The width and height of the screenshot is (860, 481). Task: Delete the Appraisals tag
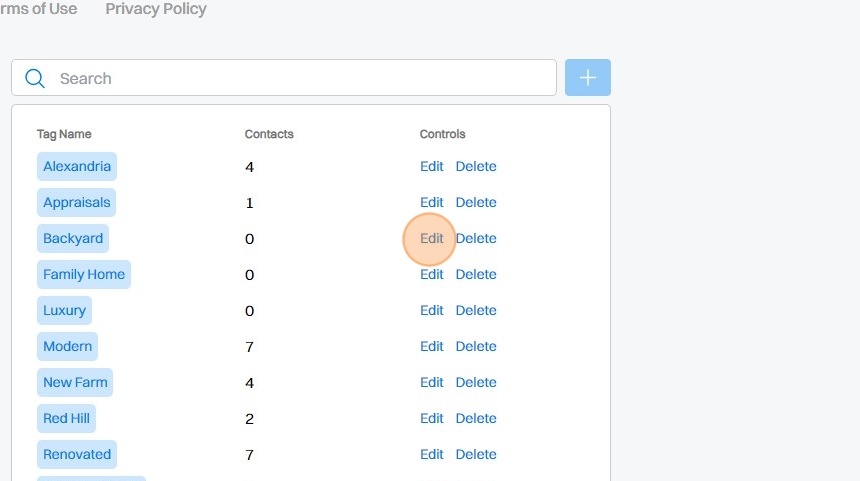476,202
